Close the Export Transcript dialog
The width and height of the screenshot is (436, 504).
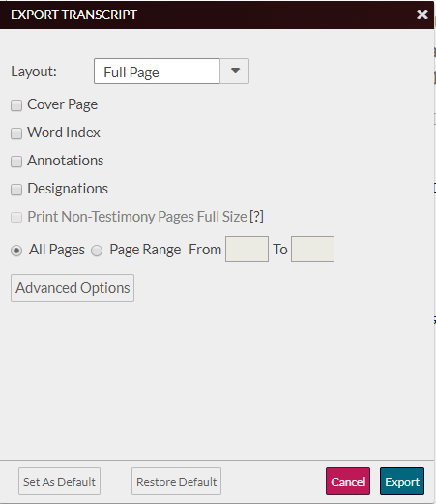(421, 15)
